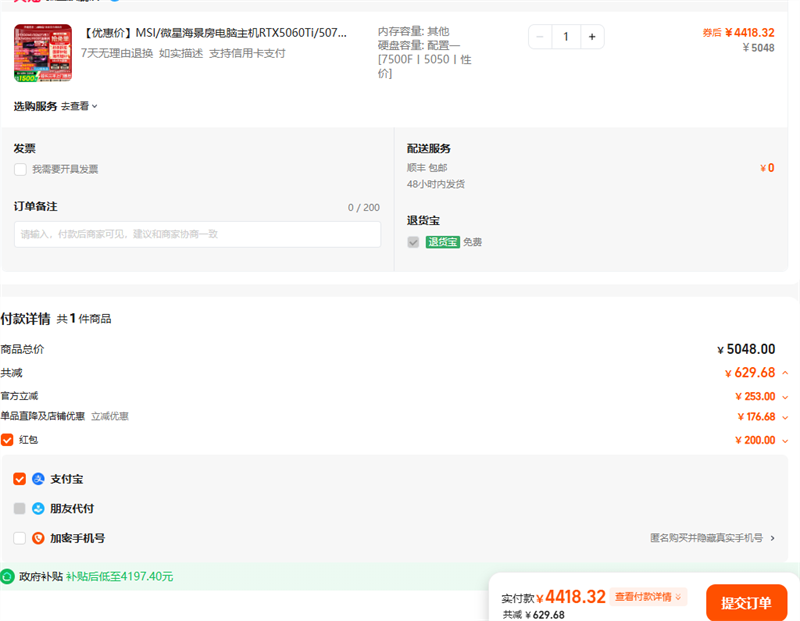
Task: Click the 提交订单 submit order button
Action: pos(746,603)
